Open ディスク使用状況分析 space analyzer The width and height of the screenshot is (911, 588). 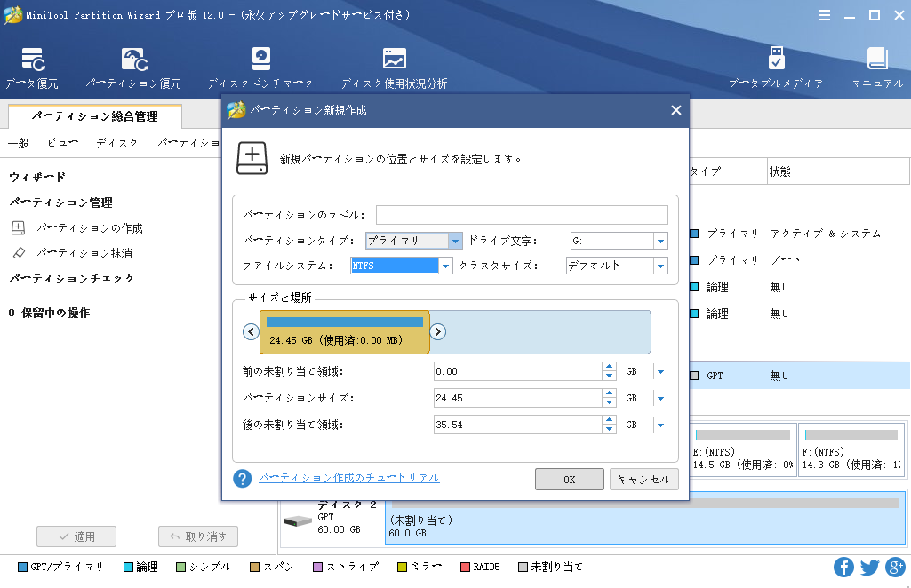(x=394, y=68)
